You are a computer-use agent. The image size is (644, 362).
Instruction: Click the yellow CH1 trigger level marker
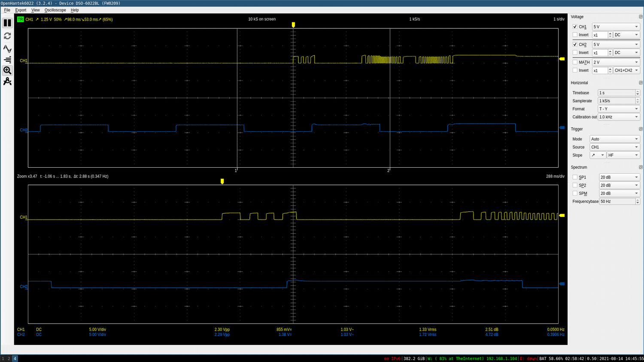pyautogui.click(x=562, y=59)
